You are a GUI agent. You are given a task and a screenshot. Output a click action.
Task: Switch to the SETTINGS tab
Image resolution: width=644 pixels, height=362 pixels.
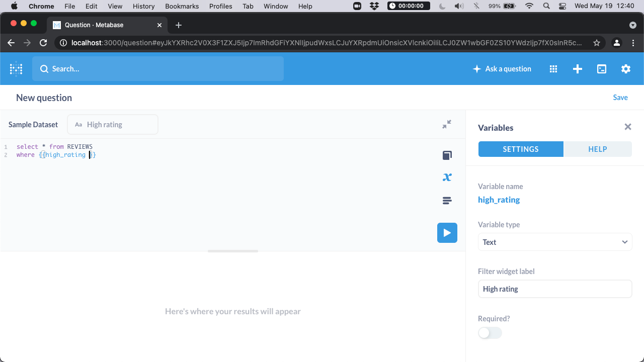(521, 149)
